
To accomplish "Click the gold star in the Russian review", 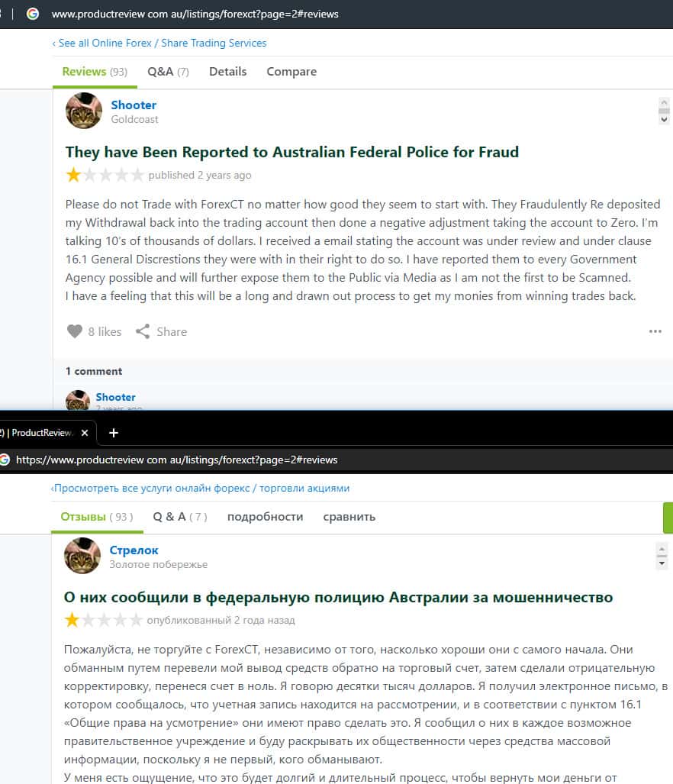I will (x=72, y=620).
